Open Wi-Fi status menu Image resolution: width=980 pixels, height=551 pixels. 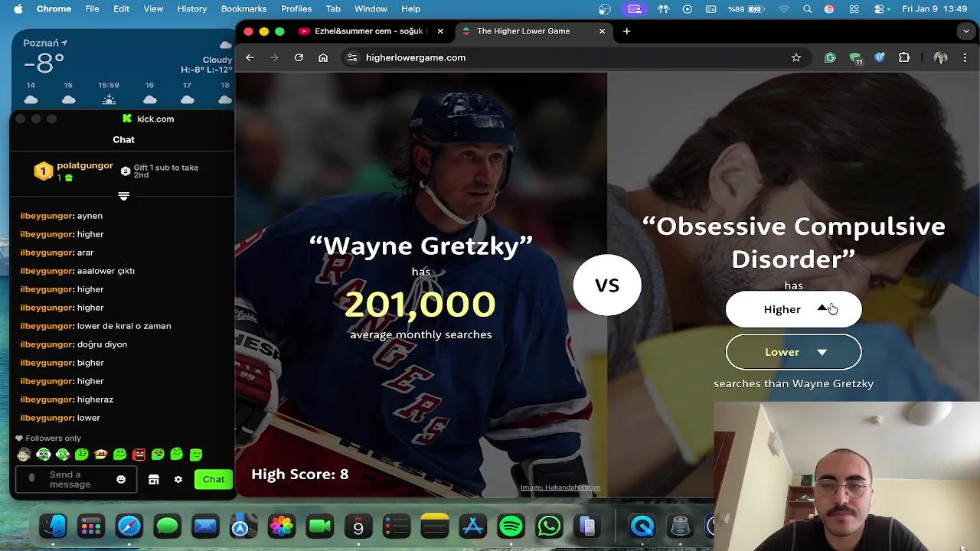[783, 8]
